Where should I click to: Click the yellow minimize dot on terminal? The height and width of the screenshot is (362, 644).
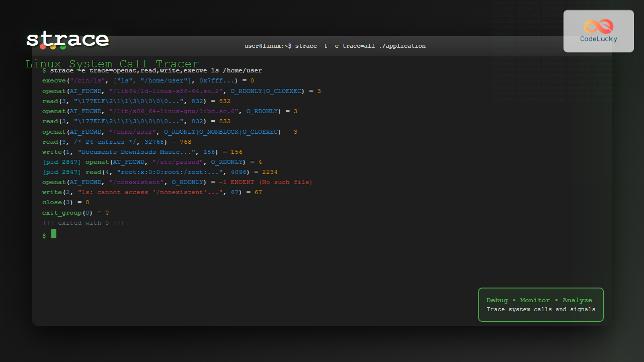[x=53, y=47]
